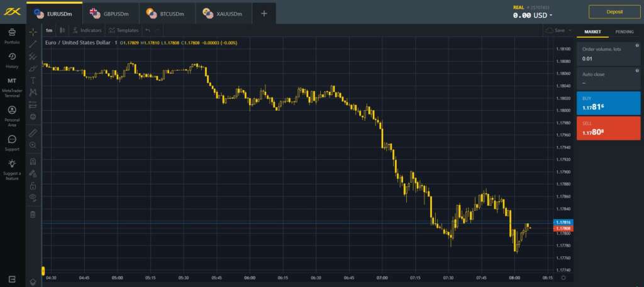Click the yellow marker left of 04:30
The image size is (644, 287).
(x=43, y=271)
